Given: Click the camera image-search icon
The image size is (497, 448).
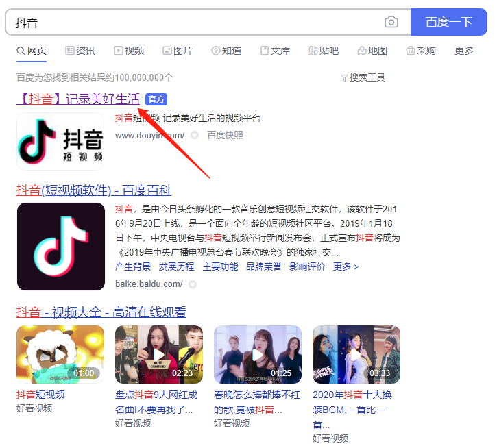Looking at the screenshot, I should [x=391, y=22].
